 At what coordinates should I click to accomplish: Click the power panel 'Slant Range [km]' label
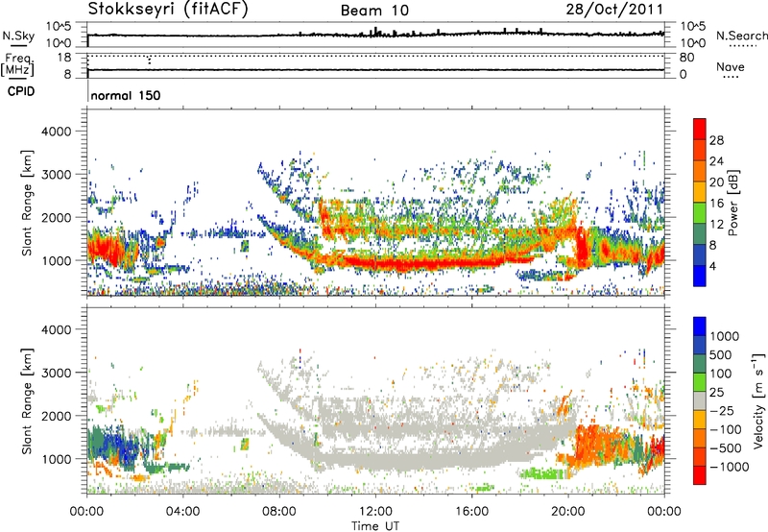tap(27, 203)
